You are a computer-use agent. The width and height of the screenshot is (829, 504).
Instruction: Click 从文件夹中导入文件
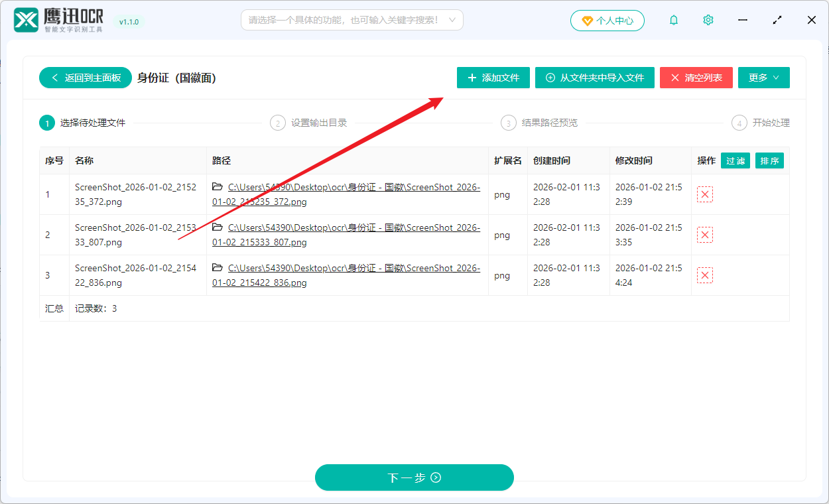[595, 78]
